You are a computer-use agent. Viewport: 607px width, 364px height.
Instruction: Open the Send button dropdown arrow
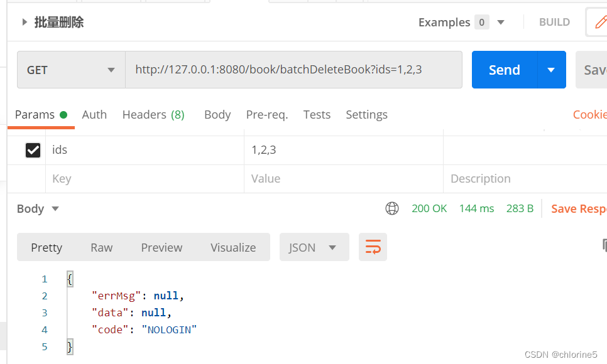tap(551, 70)
